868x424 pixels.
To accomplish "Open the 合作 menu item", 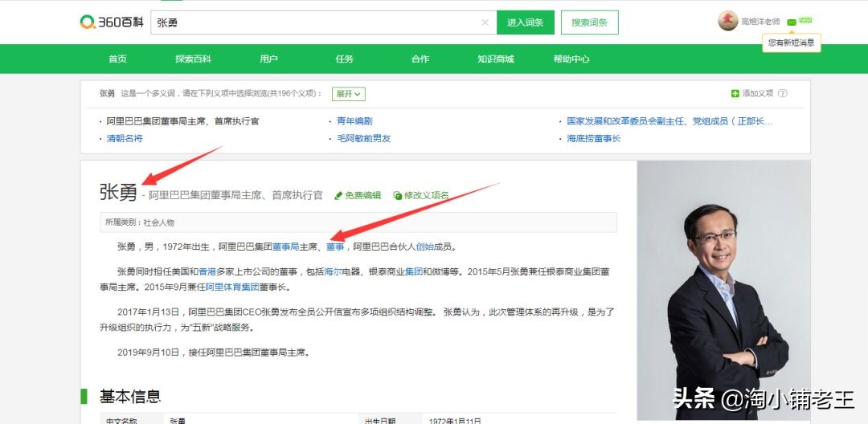I will [x=420, y=59].
